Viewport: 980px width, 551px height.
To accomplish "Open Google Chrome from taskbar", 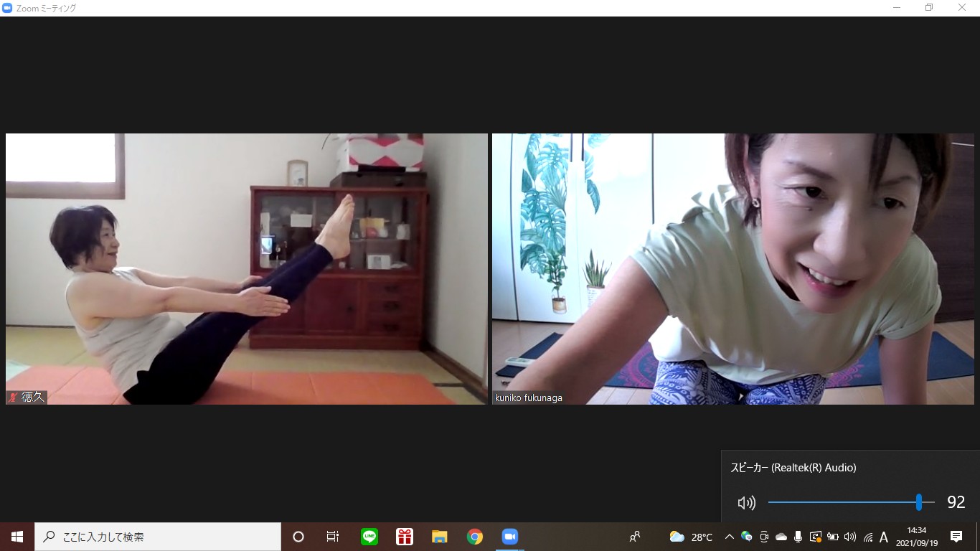I will (x=475, y=537).
